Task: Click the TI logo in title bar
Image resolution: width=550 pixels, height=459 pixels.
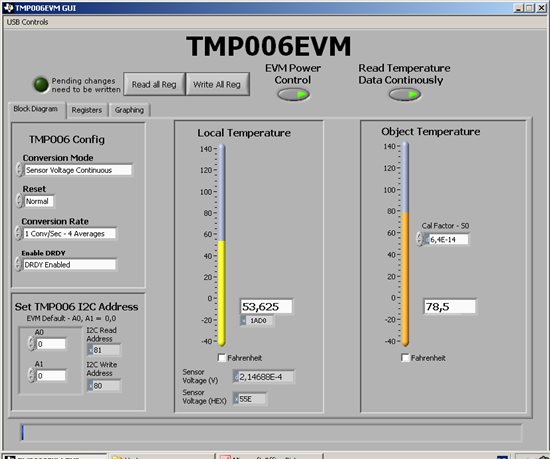Action: click(8, 8)
